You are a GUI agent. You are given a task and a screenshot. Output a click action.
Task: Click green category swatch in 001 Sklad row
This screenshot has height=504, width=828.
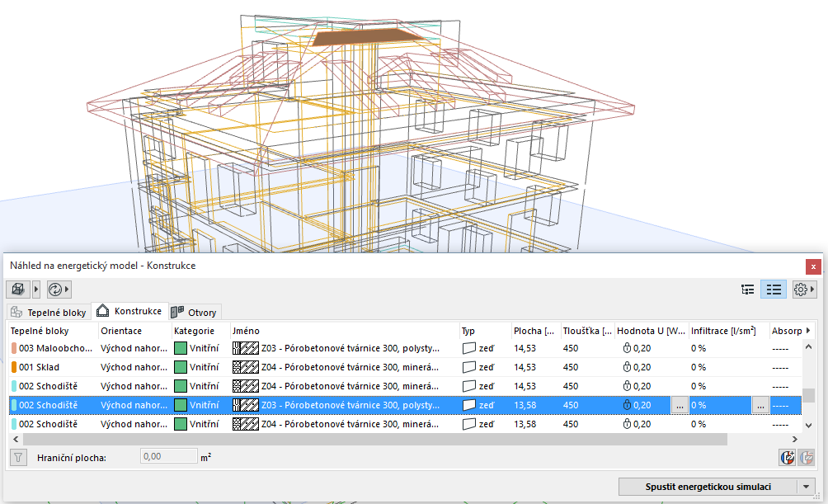pos(181,367)
